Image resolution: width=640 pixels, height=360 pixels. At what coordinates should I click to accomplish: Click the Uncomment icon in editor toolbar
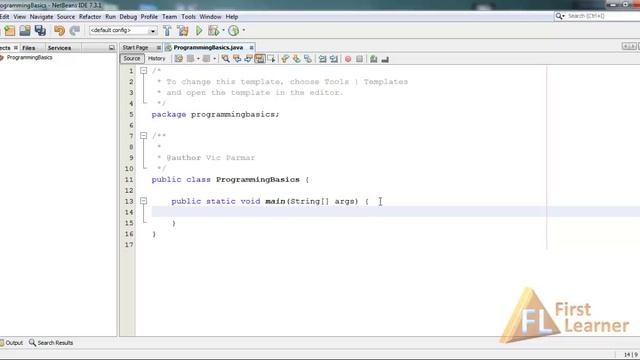click(385, 60)
